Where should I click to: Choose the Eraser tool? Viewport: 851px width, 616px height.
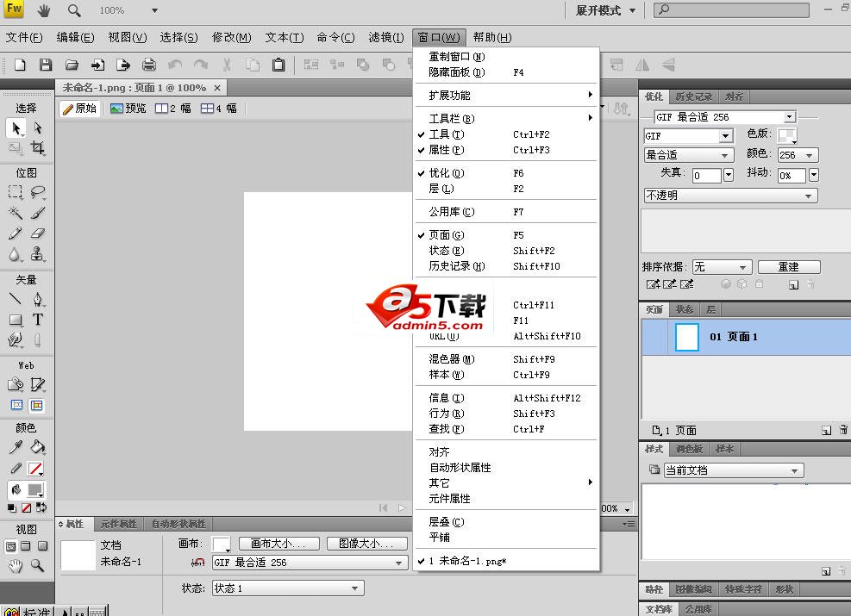[x=38, y=233]
